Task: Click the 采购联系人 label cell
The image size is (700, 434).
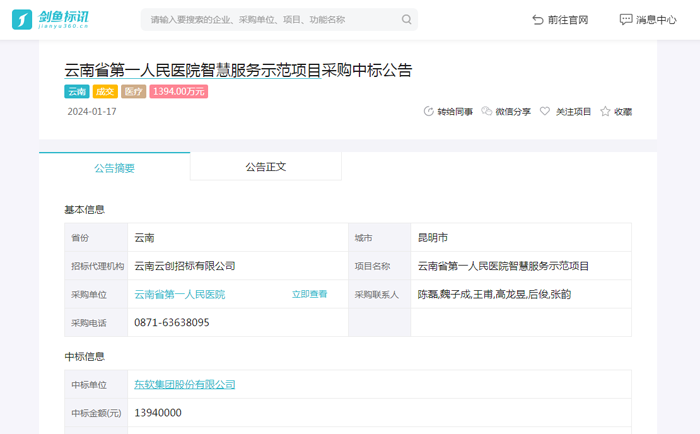Action: point(379,294)
